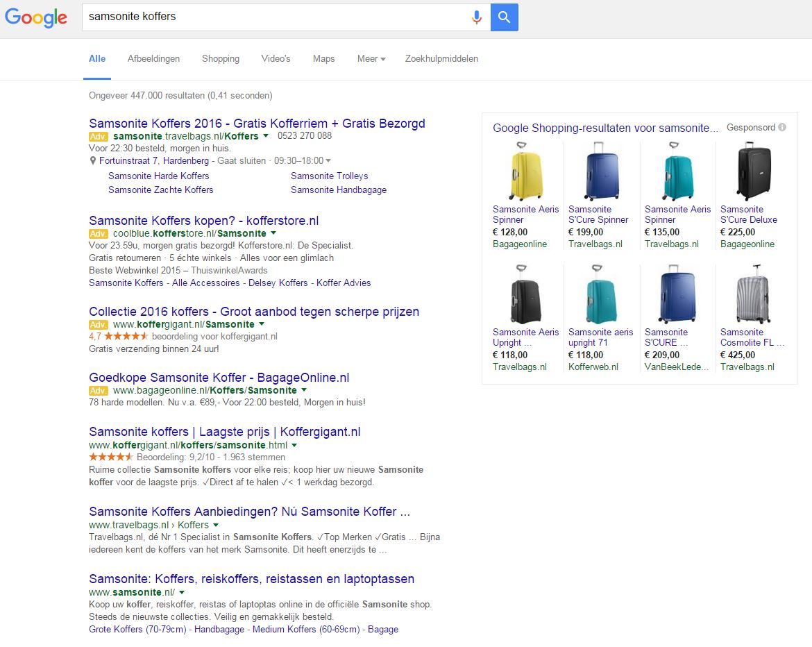Open the Goedkope Samsonite Koffer BagageOnline result
This screenshot has height=647, width=812.
tap(219, 378)
